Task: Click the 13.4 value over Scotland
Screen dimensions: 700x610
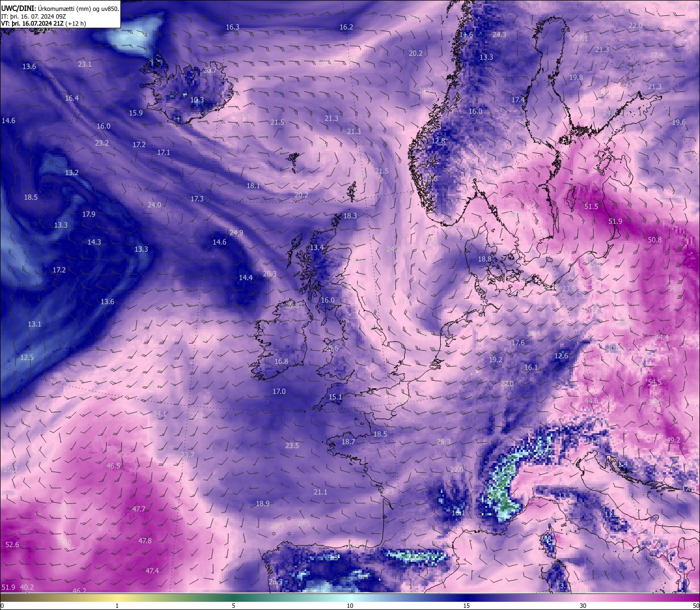Action: (x=317, y=247)
